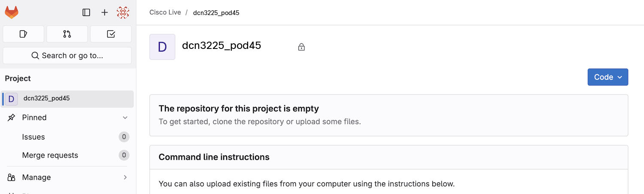Screen dimensions: 644x194
Task: Open the user avatar menu
Action: click(x=123, y=12)
